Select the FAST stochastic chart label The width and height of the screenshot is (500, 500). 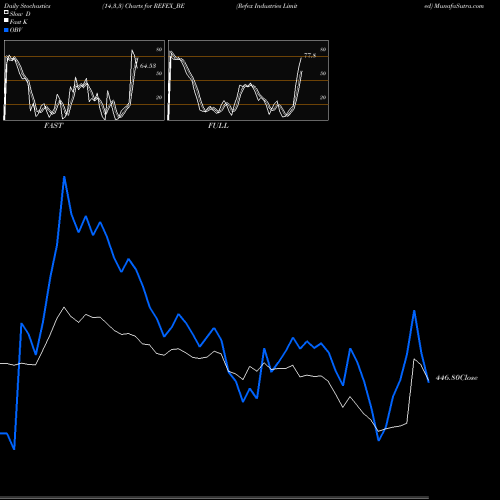(53, 126)
